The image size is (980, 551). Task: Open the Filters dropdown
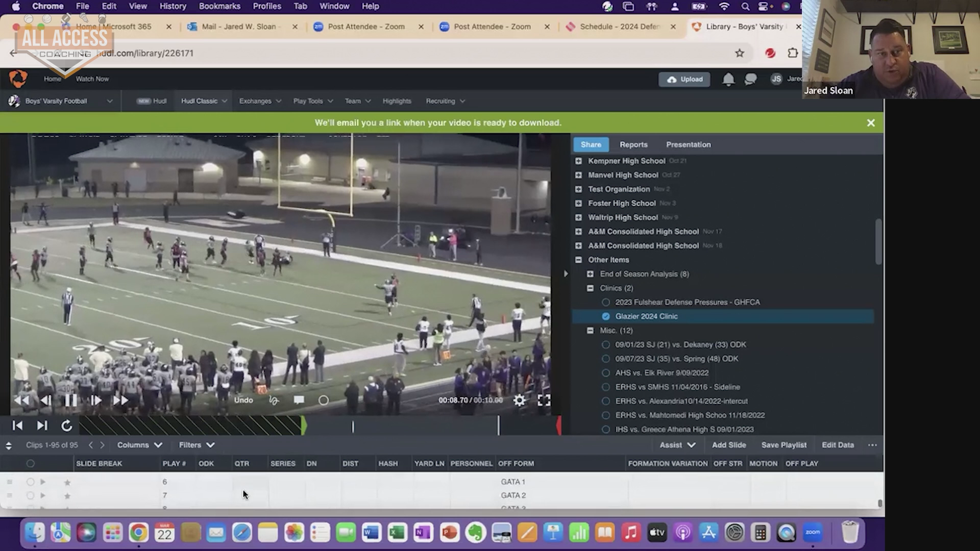click(x=197, y=445)
